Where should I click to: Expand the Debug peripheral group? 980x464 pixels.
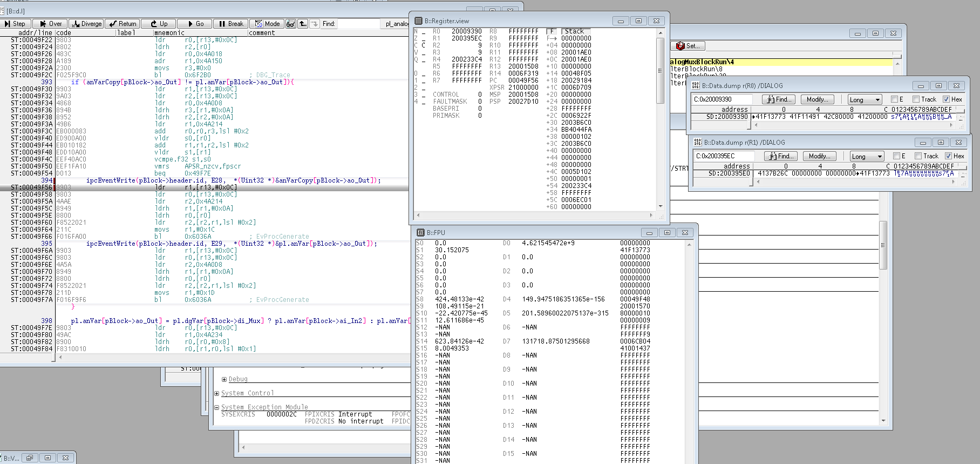(224, 379)
